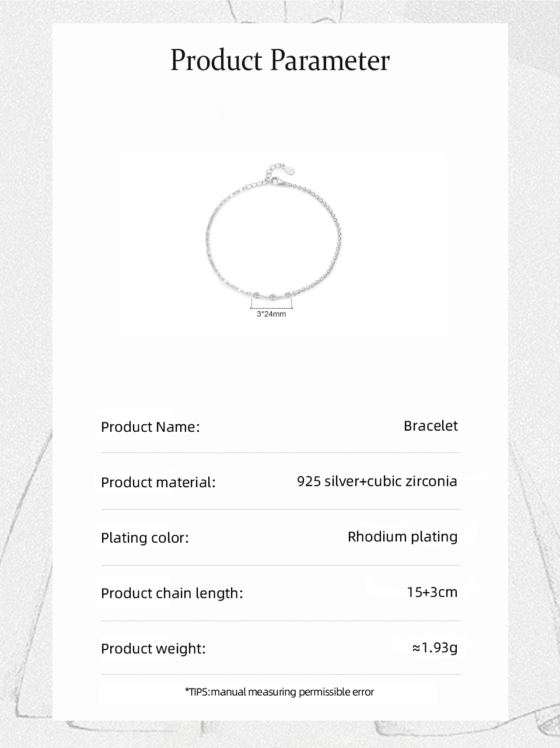Click the Plating color label

pos(145,538)
